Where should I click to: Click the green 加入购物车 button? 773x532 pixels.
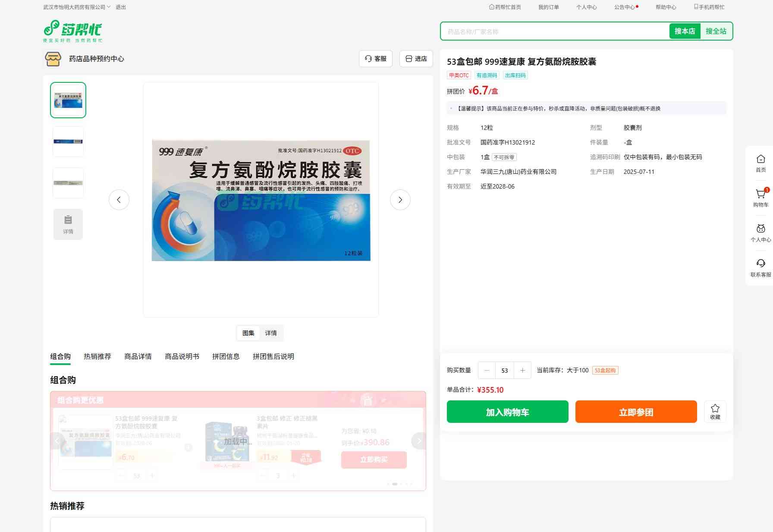point(507,412)
